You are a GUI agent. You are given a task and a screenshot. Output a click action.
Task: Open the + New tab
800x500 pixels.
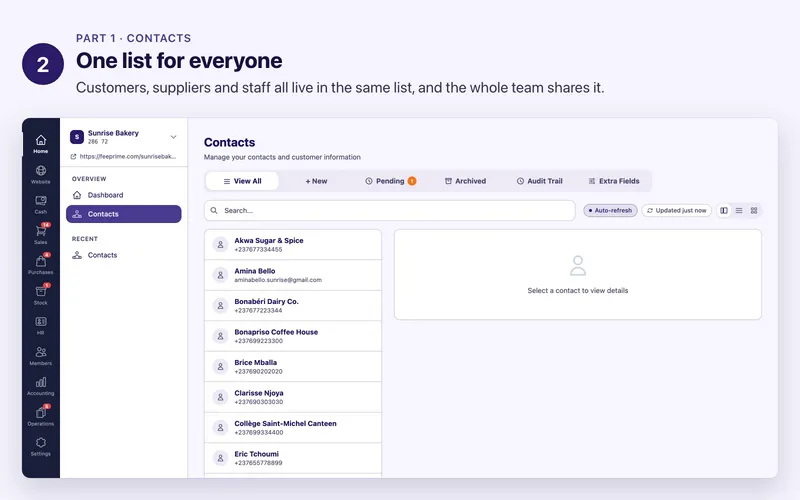click(x=316, y=181)
